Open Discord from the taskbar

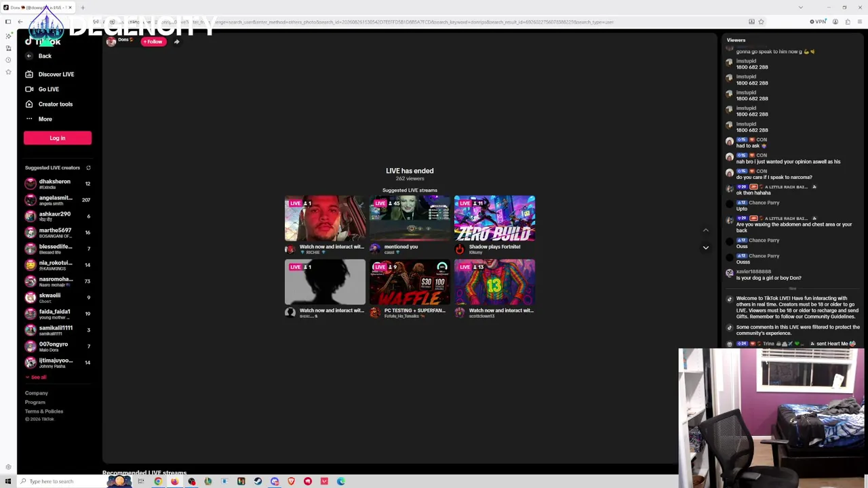click(x=275, y=481)
